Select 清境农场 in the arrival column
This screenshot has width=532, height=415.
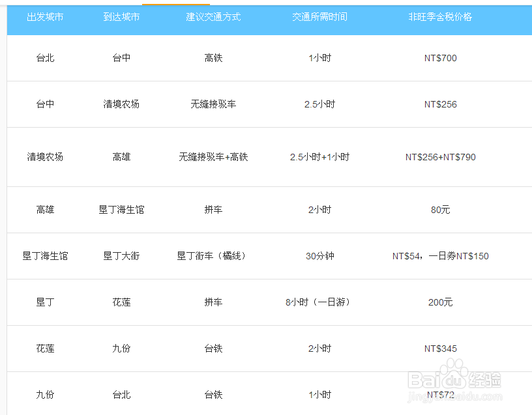pos(121,104)
